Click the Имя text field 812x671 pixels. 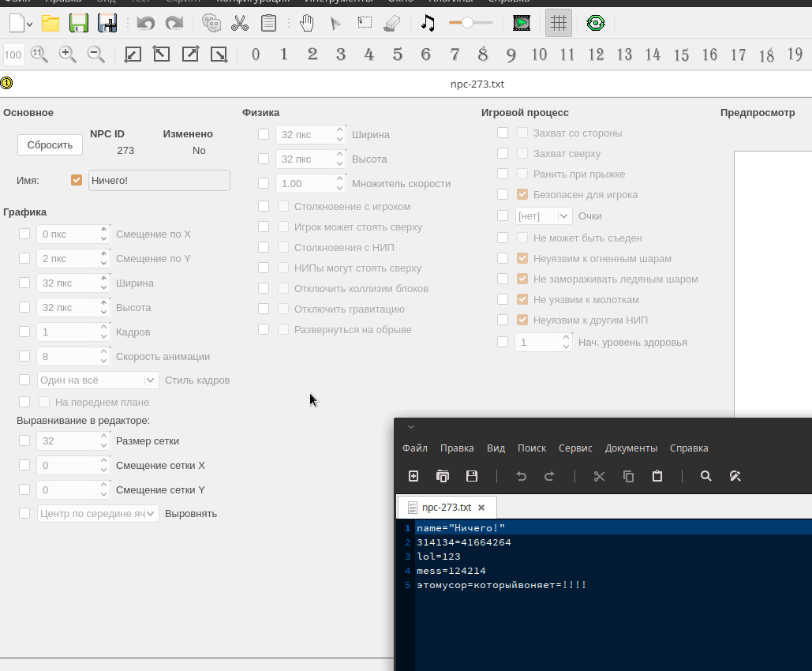[159, 180]
